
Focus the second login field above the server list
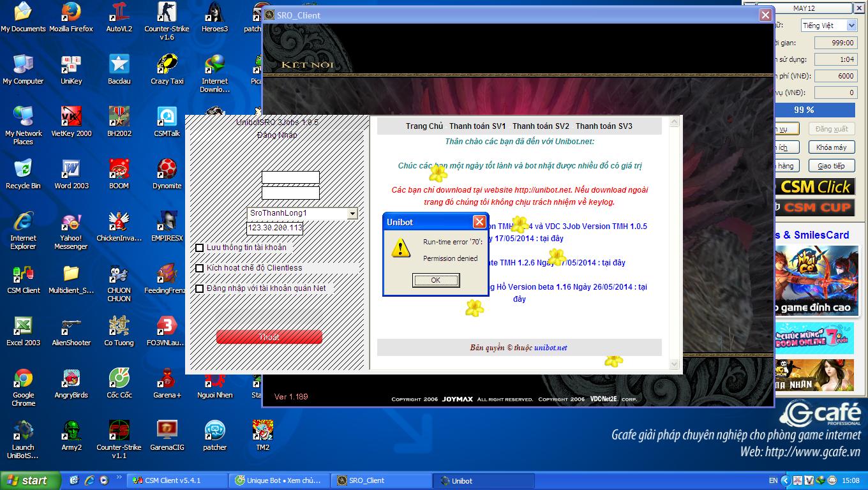point(290,193)
